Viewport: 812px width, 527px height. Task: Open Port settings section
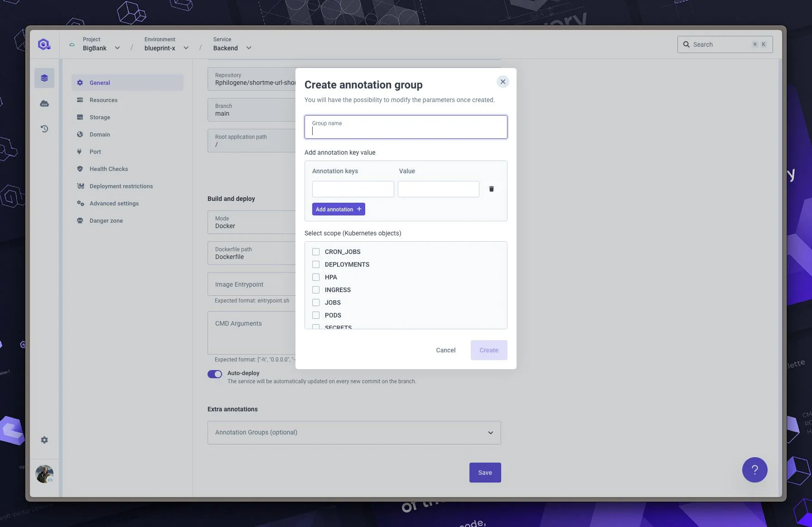tap(127, 151)
